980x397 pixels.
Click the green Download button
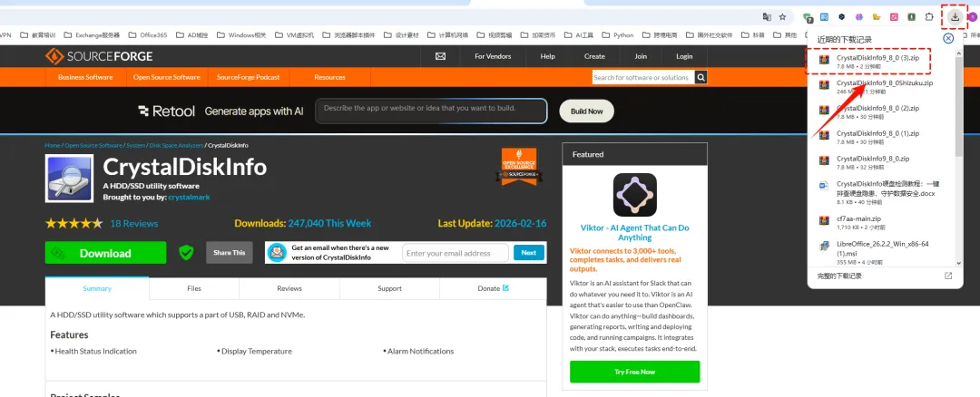105,253
